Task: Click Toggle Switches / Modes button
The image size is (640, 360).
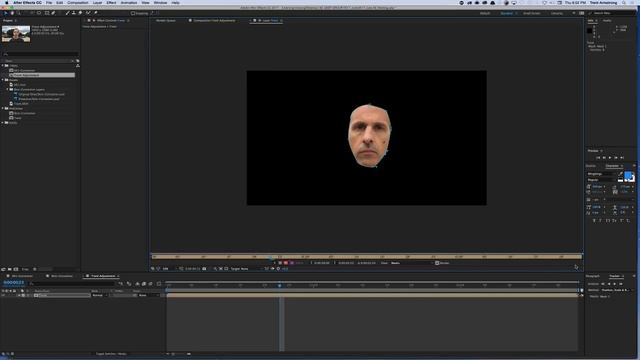Action: [111, 354]
